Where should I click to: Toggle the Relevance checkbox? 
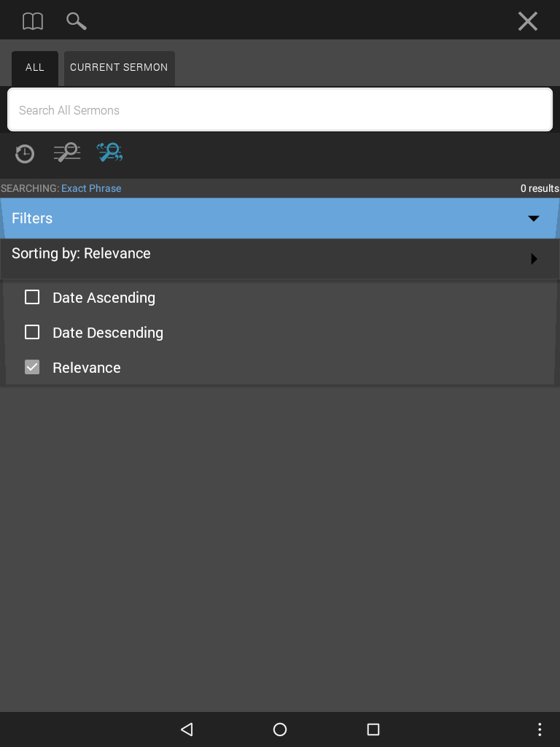coord(32,368)
